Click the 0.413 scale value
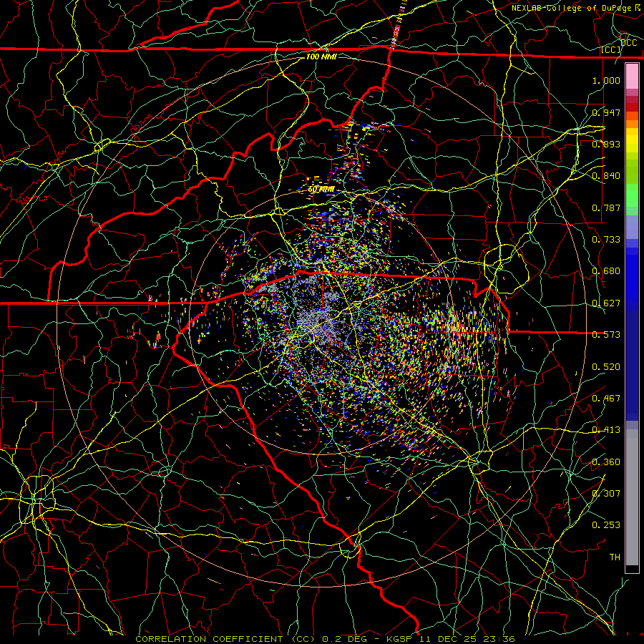 point(606,430)
